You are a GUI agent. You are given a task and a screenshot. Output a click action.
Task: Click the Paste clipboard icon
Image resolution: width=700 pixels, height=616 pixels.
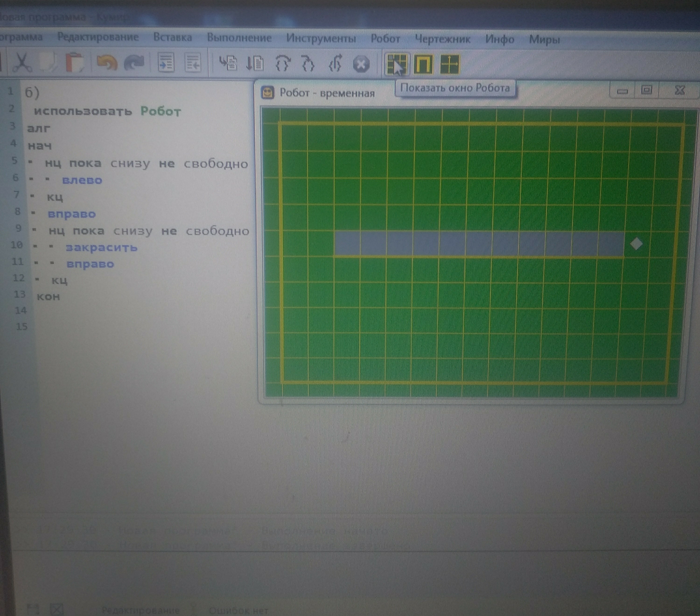74,62
